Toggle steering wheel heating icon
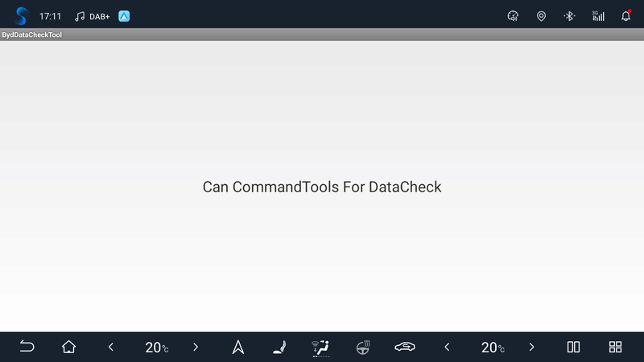644x362 pixels. (363, 347)
